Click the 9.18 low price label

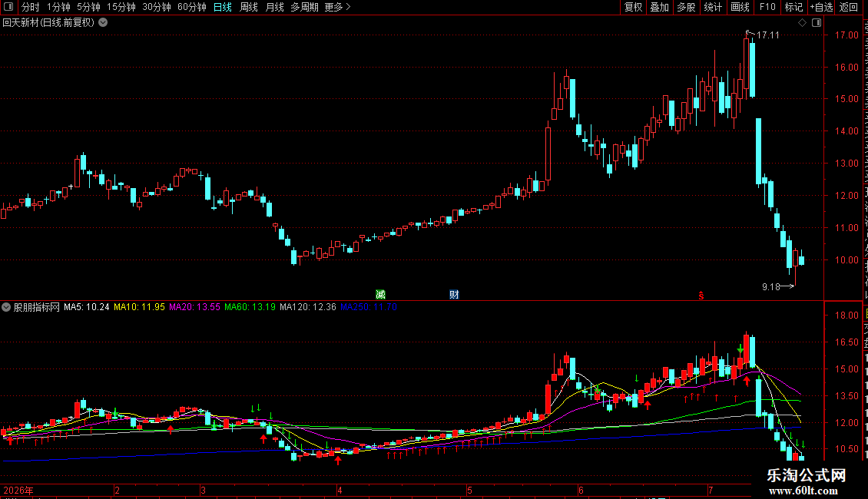(x=771, y=286)
